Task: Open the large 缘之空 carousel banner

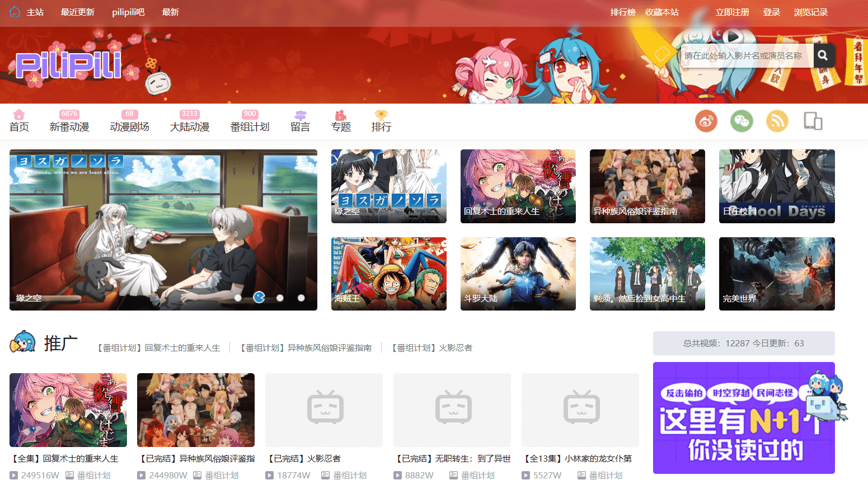Action: (x=163, y=230)
